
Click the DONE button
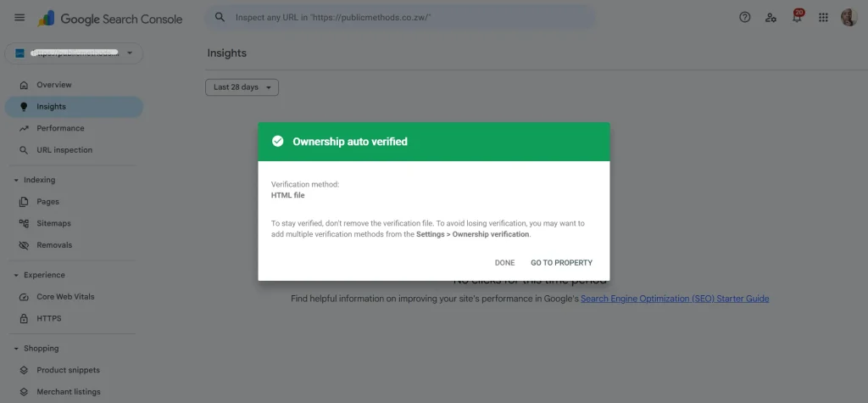click(504, 263)
